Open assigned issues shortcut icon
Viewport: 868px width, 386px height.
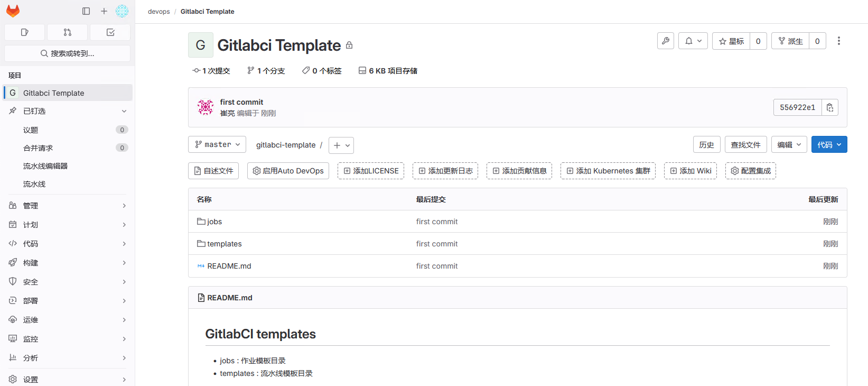(24, 32)
